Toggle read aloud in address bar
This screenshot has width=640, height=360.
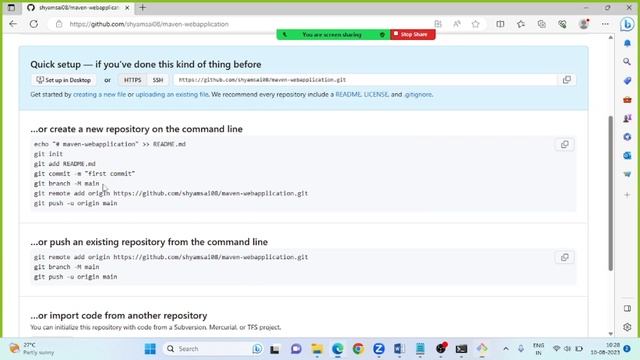coord(457,24)
